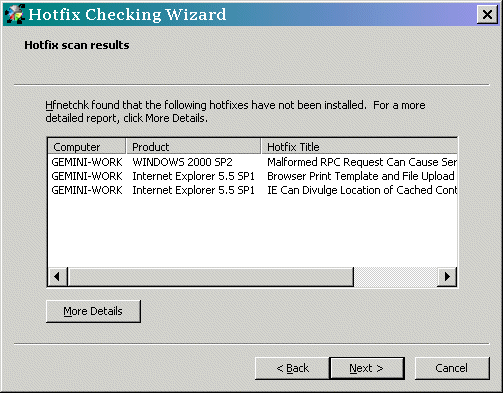
Task: Sort by the Hotfix Title column header
Action: [360, 147]
